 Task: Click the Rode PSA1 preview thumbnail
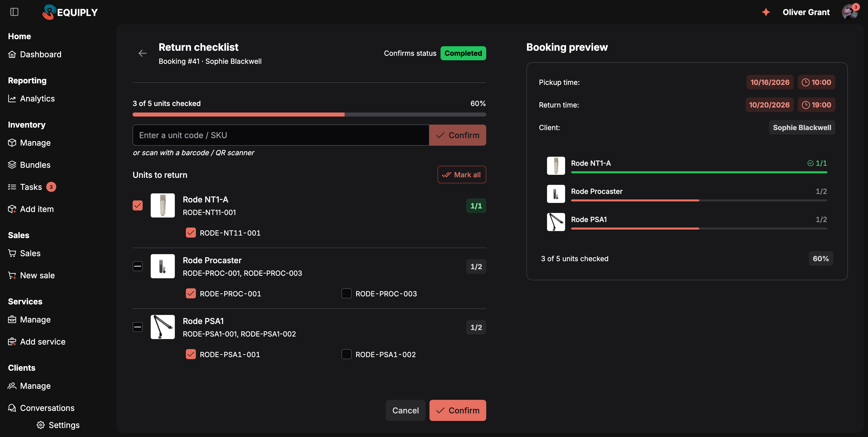(556, 222)
